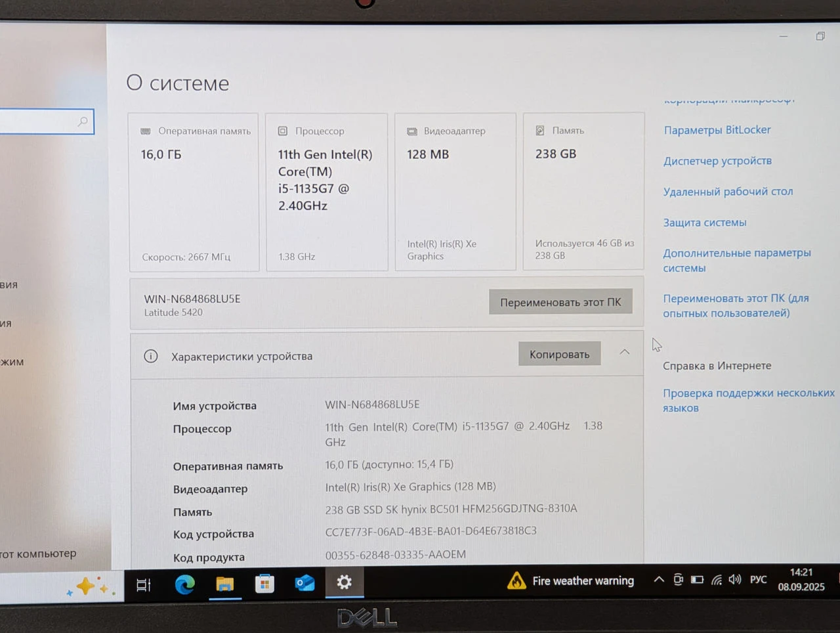Viewport: 840px width, 633px height.
Task: Click the device name WIN-N684868LU5E in characteristics
Action: (x=372, y=404)
